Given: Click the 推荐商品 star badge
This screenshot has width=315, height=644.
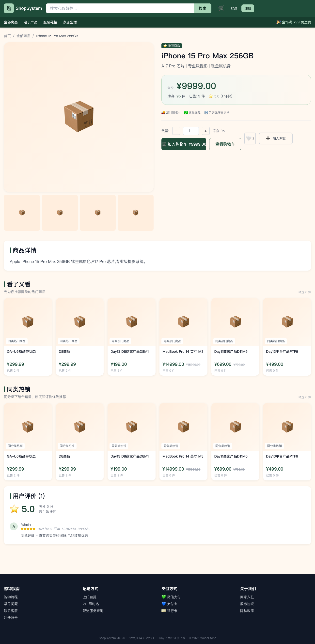Looking at the screenshot, I should (x=172, y=46).
